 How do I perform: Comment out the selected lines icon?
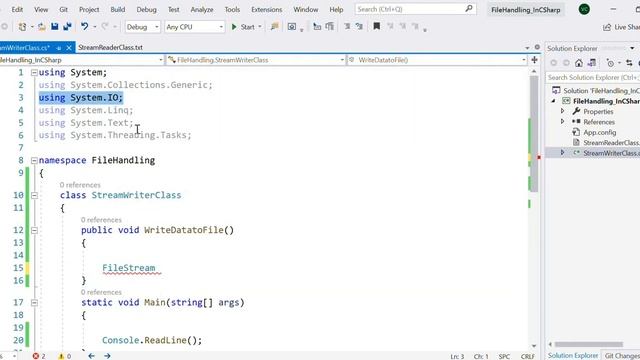pos(347,27)
